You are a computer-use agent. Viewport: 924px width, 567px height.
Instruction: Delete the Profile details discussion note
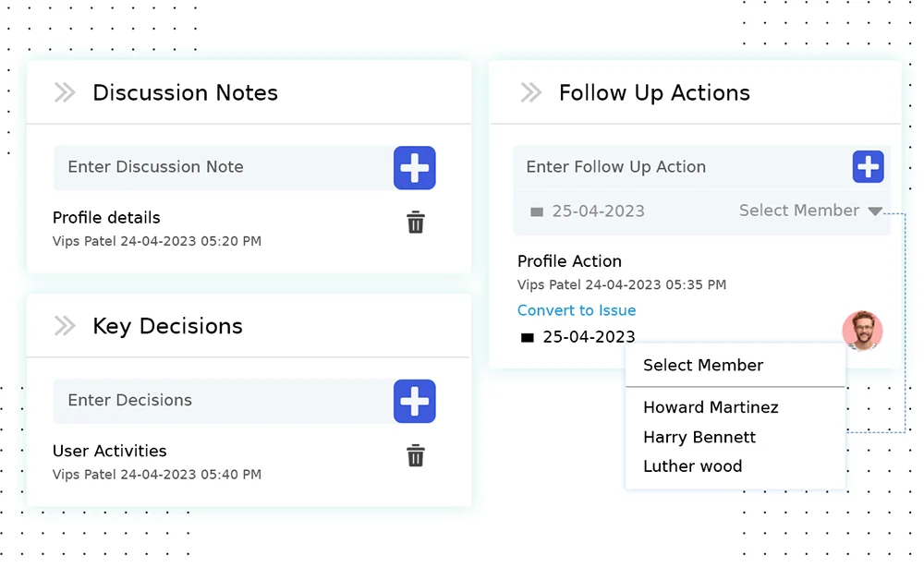click(416, 223)
